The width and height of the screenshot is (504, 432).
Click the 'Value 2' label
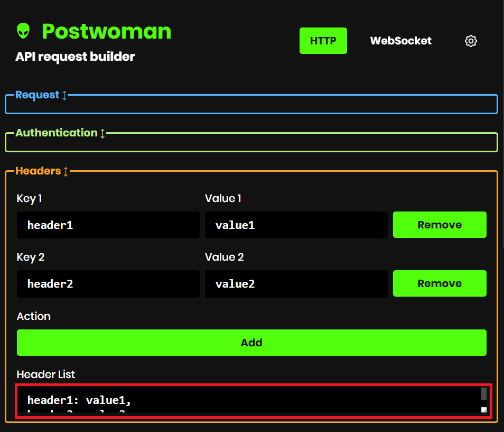coord(225,257)
